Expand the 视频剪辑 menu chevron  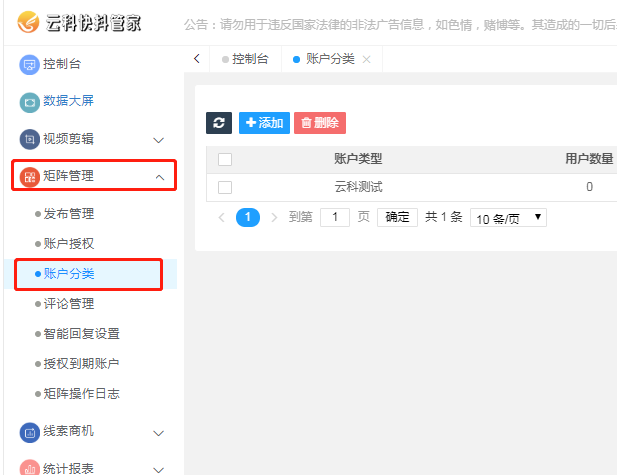click(158, 140)
